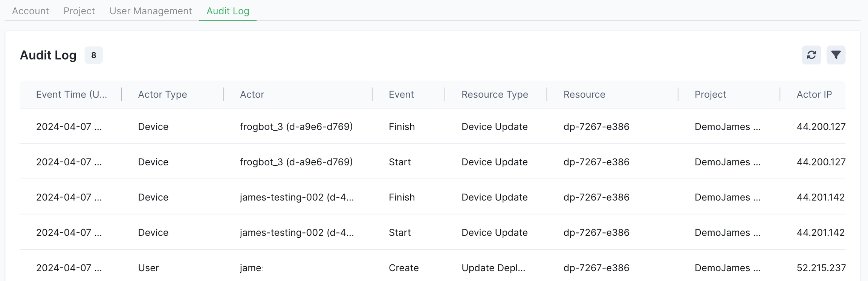Click the Resource column header
This screenshot has width=868, height=281.
(x=584, y=94)
